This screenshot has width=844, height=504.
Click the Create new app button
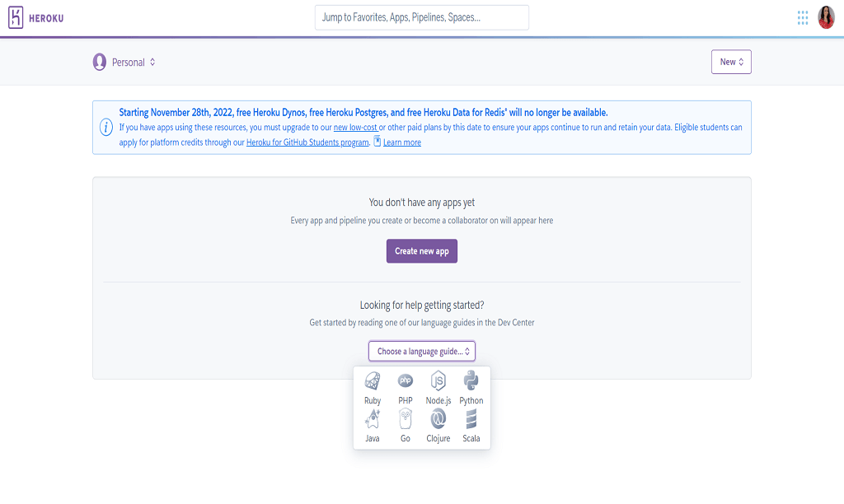pos(422,251)
